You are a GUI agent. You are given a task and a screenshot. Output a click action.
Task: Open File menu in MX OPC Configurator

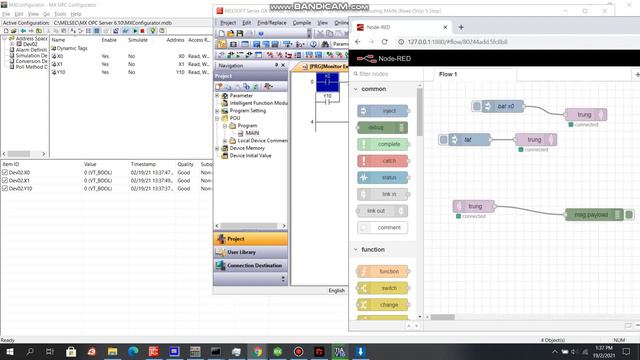click(x=6, y=14)
